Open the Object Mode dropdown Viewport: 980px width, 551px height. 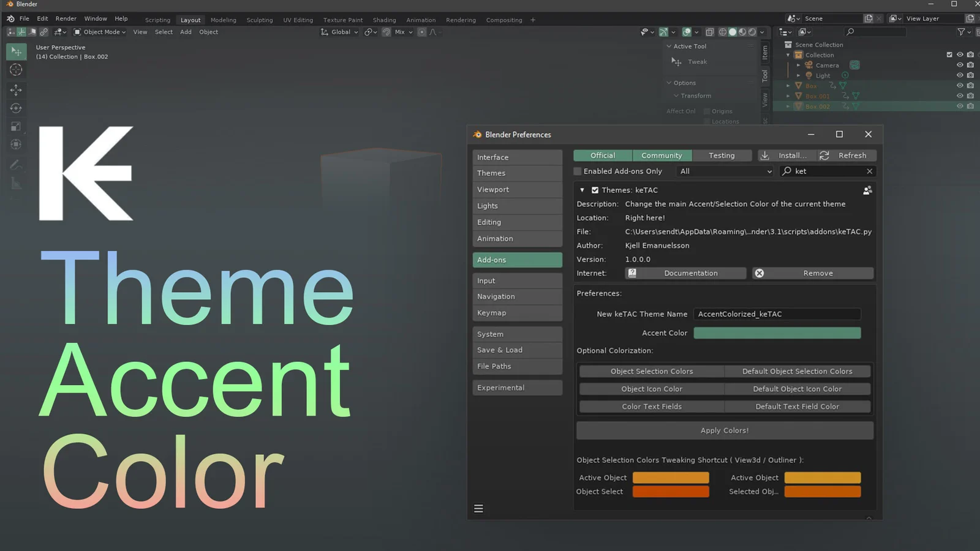[100, 32]
